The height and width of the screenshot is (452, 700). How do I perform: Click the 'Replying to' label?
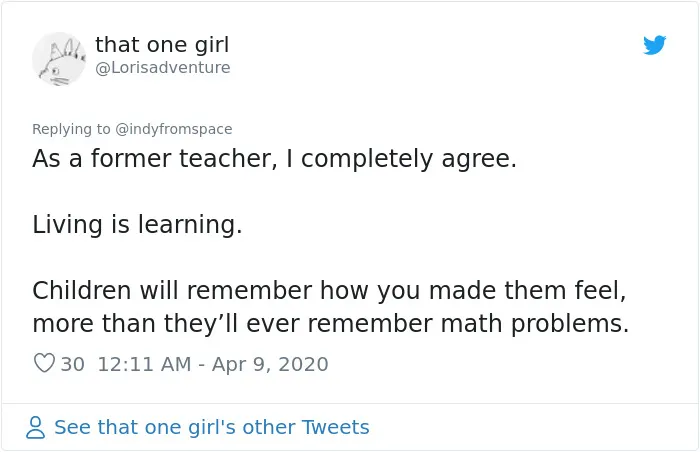71,129
